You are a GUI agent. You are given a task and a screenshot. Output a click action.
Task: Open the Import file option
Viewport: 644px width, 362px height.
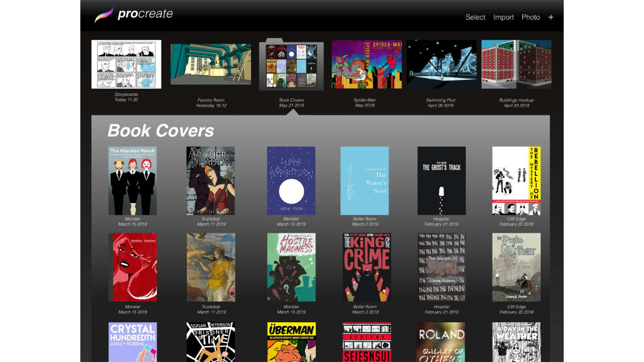coord(504,17)
